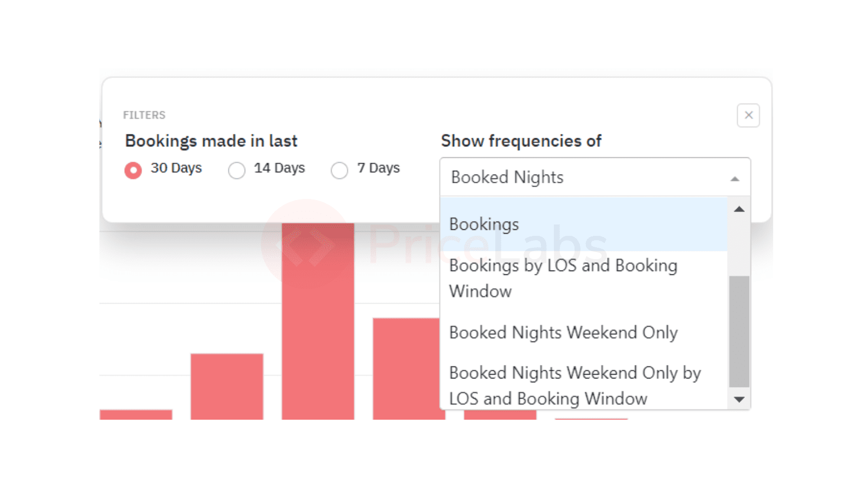Image resolution: width=868 pixels, height=488 pixels.
Task: Select the 30 Days radio button
Action: [133, 170]
